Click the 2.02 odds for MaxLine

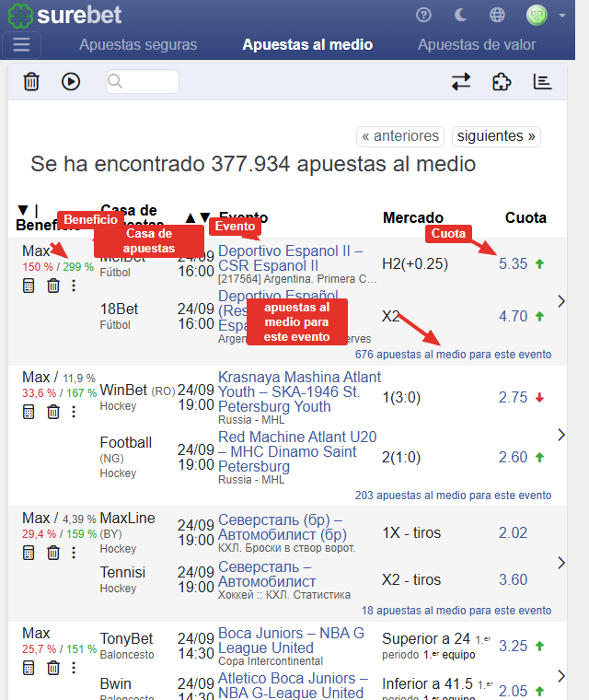coord(514,532)
